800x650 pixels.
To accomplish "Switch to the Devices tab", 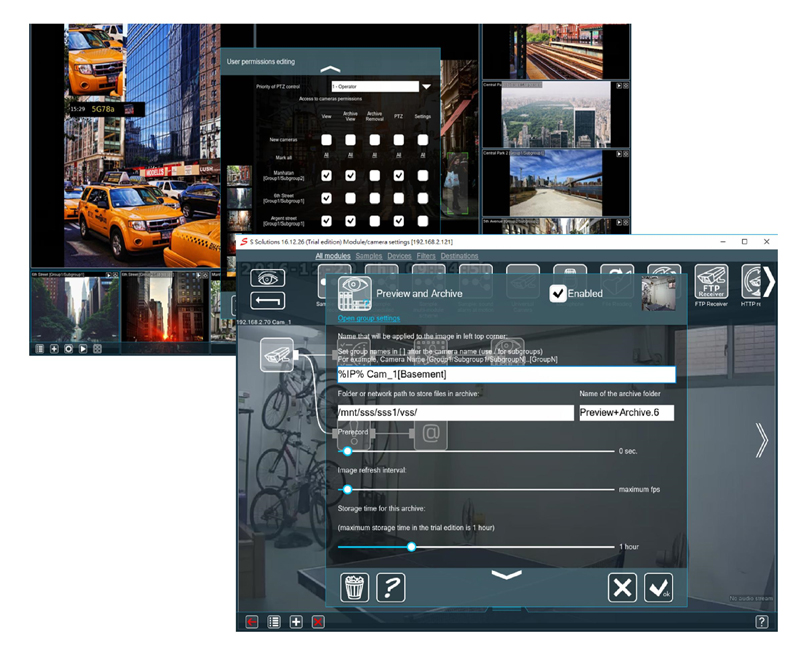I will (x=399, y=256).
